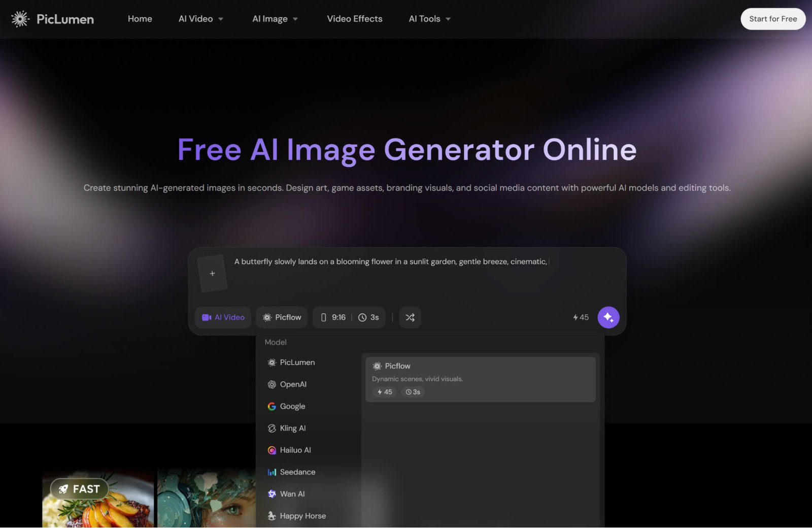Choose the Picflow model card
Image resolution: width=812 pixels, height=528 pixels.
click(481, 379)
